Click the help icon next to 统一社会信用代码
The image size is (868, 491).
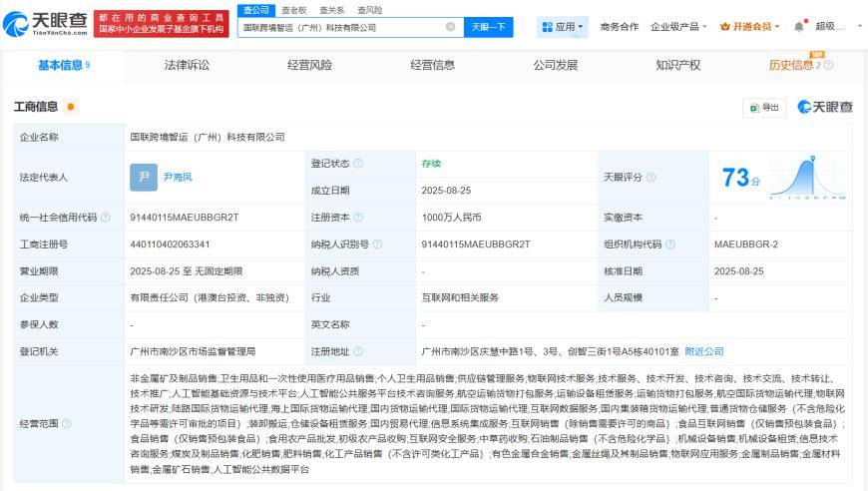105,218
